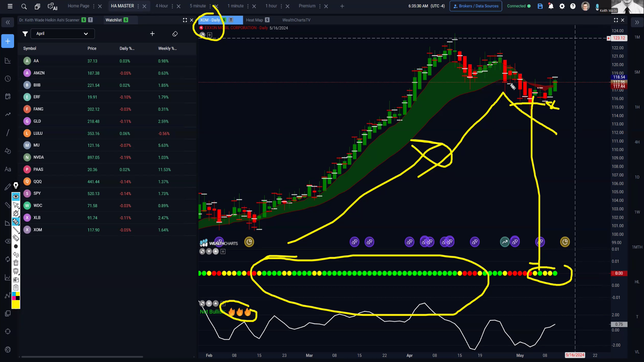Select the 1MTH timeframe button
The width and height of the screenshot is (644, 362).
point(637,247)
